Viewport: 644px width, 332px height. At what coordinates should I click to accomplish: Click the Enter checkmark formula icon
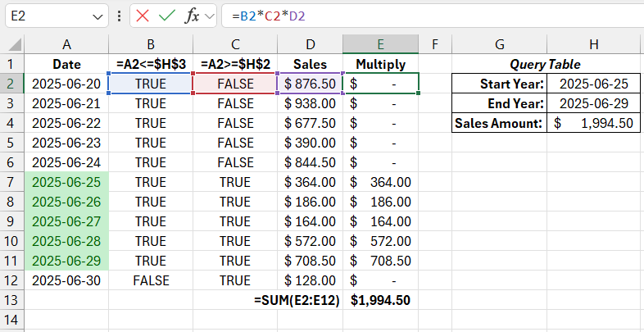(167, 16)
